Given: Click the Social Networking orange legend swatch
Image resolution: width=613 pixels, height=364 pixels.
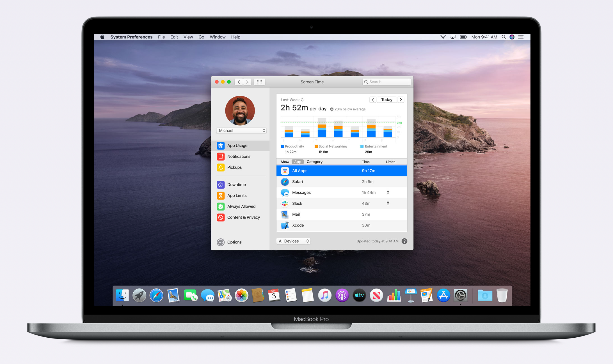Looking at the screenshot, I should point(316,146).
